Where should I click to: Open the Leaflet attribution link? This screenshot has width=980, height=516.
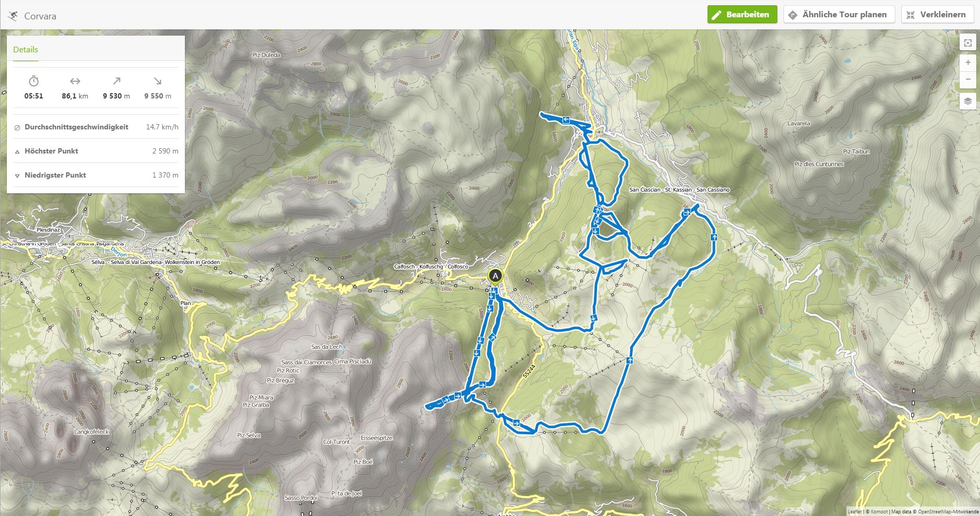(x=855, y=512)
